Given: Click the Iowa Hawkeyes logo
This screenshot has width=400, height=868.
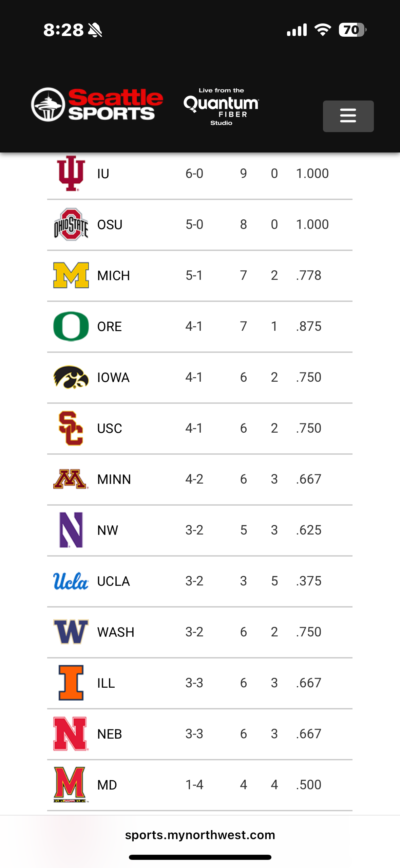Looking at the screenshot, I should coord(71,377).
